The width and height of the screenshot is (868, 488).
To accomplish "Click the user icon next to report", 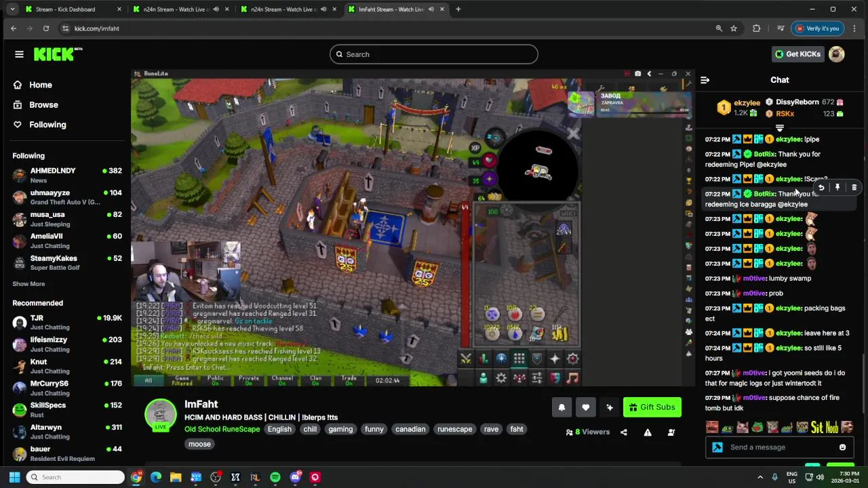I will click(671, 432).
